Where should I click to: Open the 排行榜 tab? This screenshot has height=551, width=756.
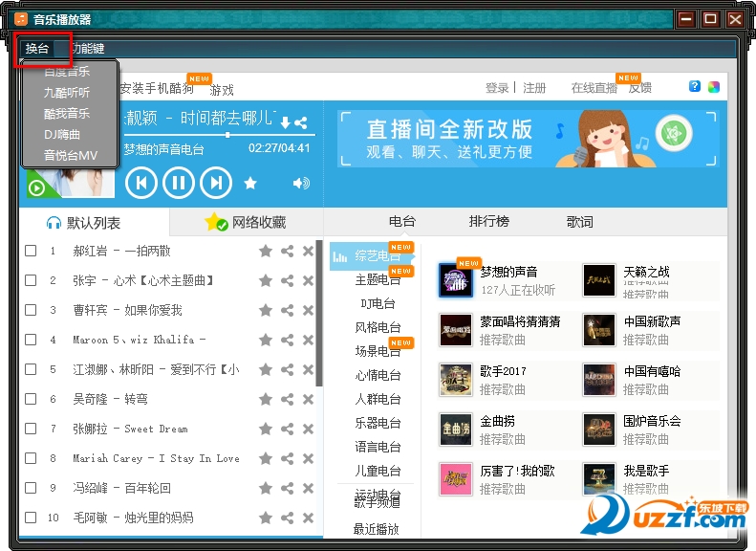point(488,222)
